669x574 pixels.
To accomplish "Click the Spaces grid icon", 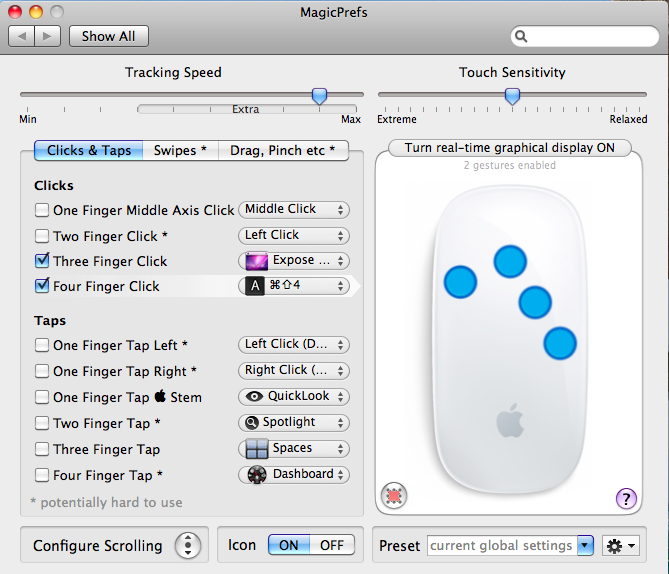I will 257,449.
